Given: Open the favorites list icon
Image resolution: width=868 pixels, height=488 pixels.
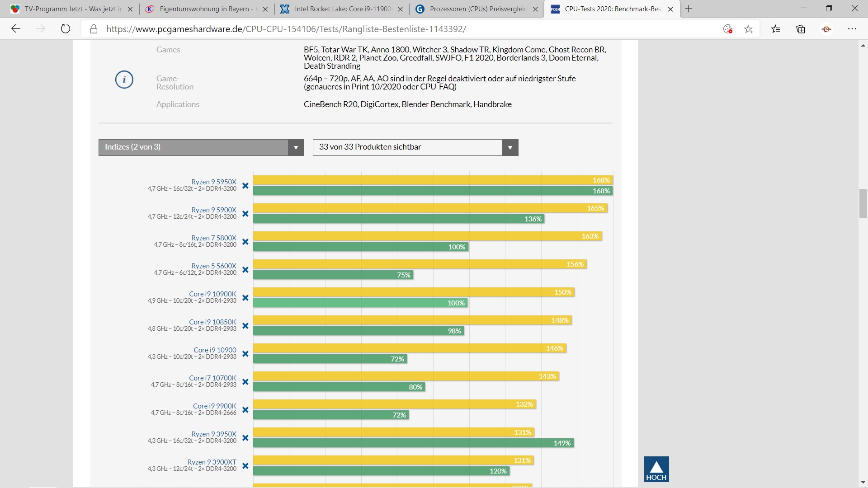Looking at the screenshot, I should [x=776, y=29].
